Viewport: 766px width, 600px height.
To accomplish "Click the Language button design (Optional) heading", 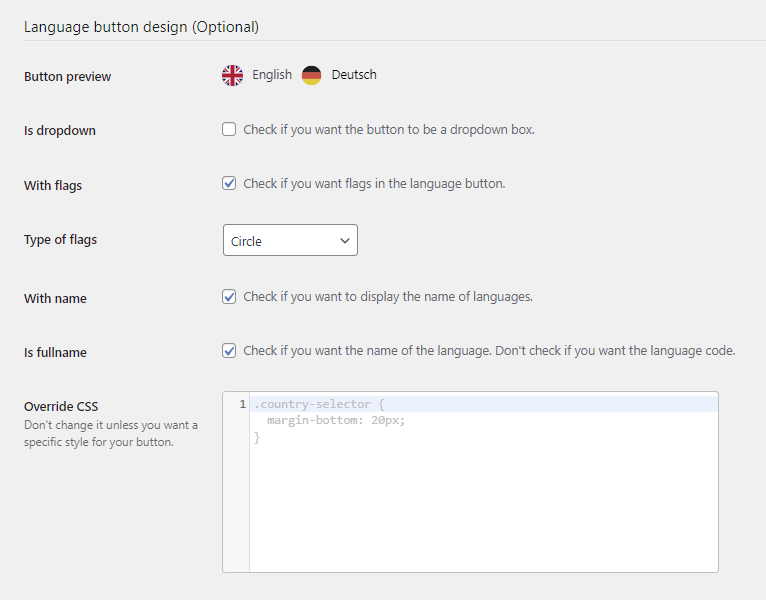I will coord(141,27).
